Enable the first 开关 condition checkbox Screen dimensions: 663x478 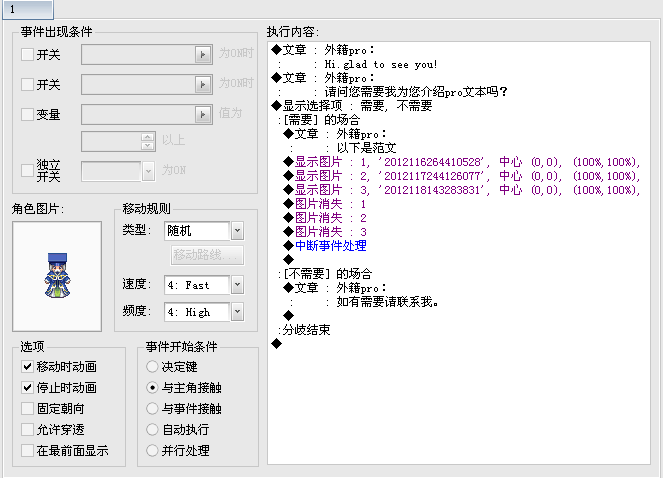point(27,54)
